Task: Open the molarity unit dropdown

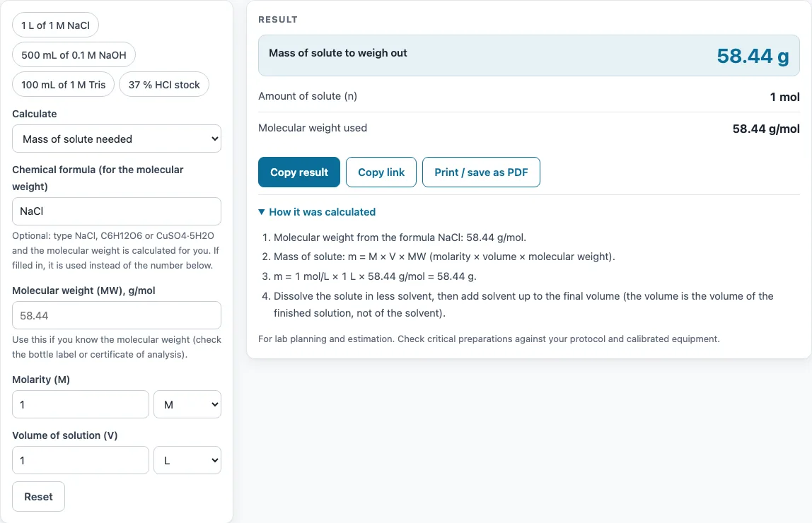Action: 187,404
